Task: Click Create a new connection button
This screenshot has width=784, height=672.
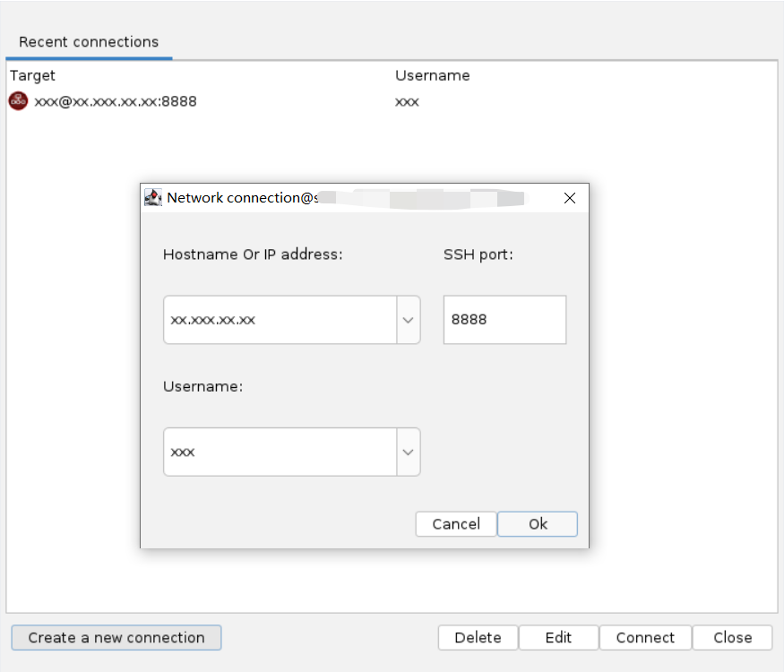Action: (116, 638)
